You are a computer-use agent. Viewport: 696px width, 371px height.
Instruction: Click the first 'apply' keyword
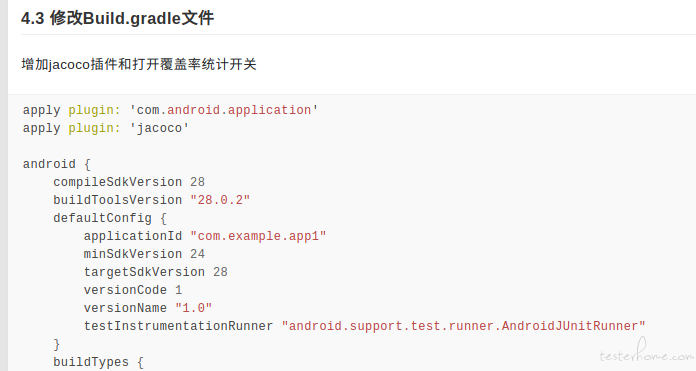pos(41,111)
